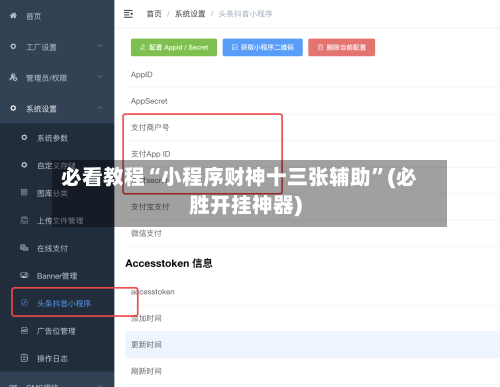Click the AppID row label

(x=142, y=75)
